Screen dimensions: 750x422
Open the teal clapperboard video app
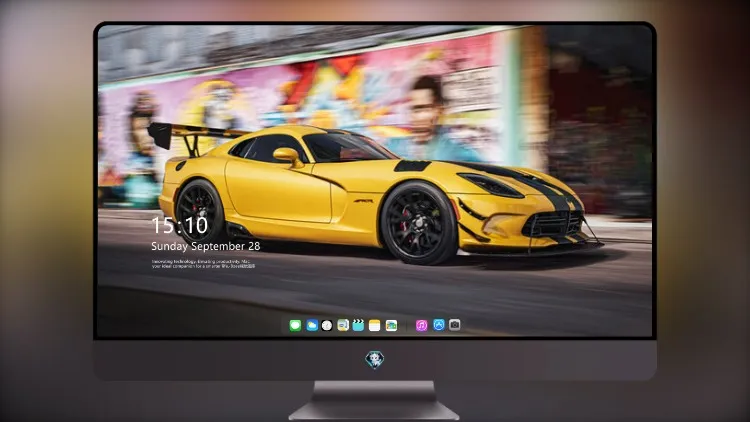coord(358,325)
